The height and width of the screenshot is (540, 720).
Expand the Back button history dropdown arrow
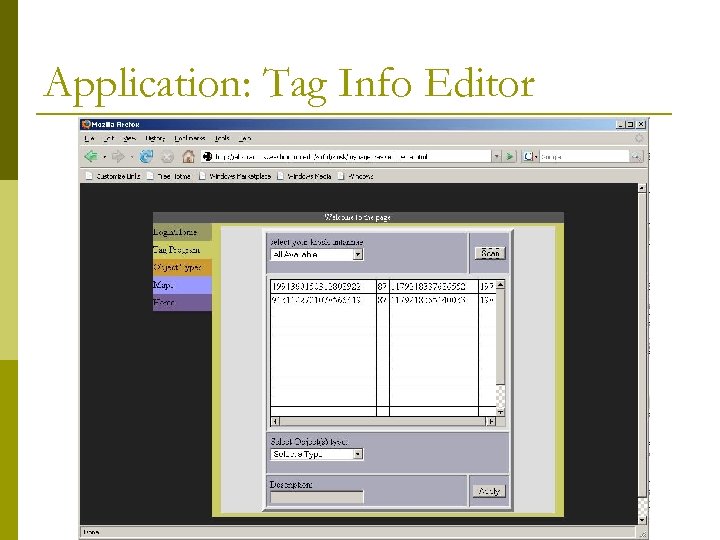point(105,157)
